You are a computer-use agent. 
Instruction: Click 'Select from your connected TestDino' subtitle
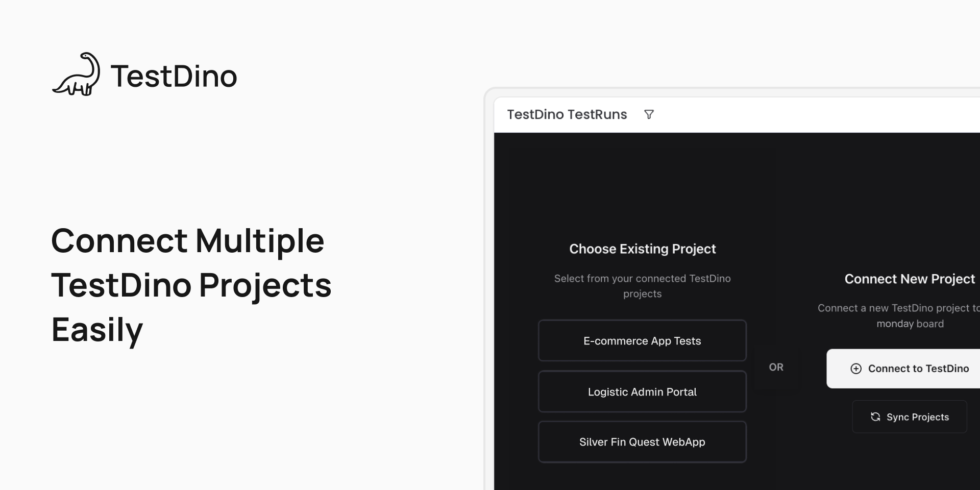click(642, 279)
